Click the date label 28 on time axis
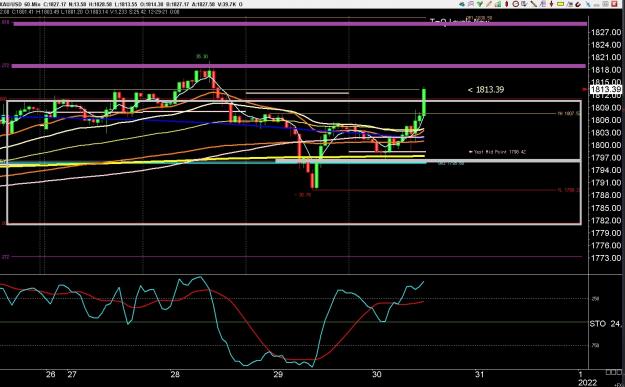625x387 pixels. coord(175,374)
